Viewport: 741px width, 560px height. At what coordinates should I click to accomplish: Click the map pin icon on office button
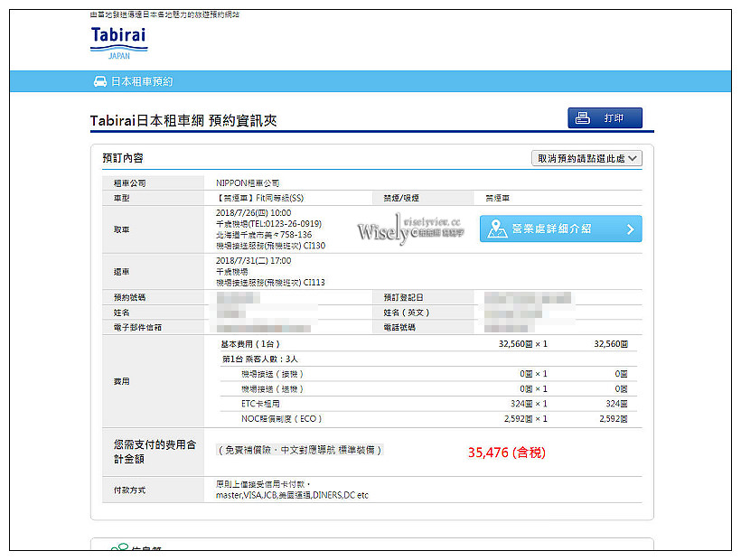click(497, 229)
